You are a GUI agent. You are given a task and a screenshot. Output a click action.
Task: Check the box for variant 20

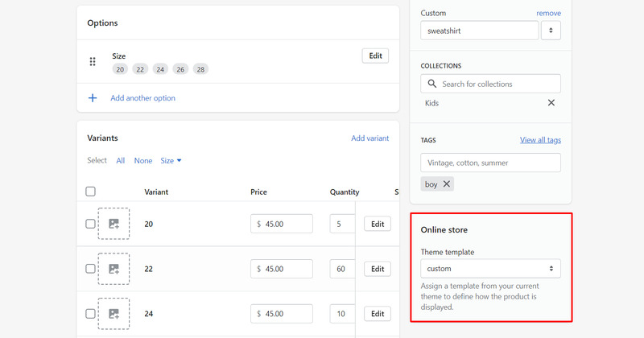[x=90, y=224]
